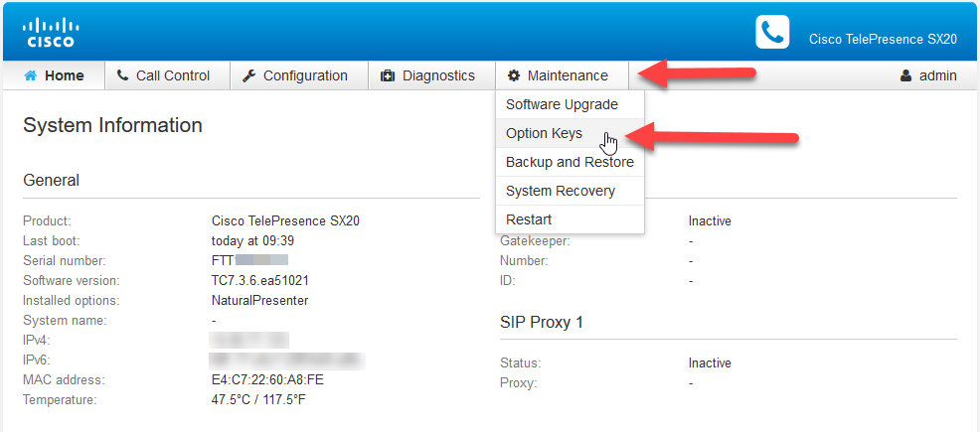Viewport: 980px width, 432px height.
Task: Click software version TC7.3.6.ea51021
Action: 260,280
